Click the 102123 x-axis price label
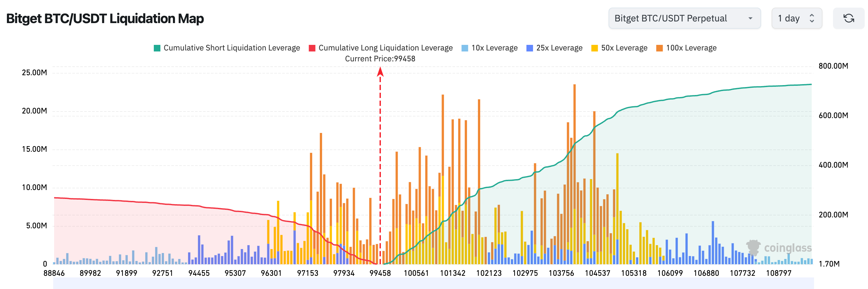Image resolution: width=868 pixels, height=289 pixels. click(x=489, y=273)
